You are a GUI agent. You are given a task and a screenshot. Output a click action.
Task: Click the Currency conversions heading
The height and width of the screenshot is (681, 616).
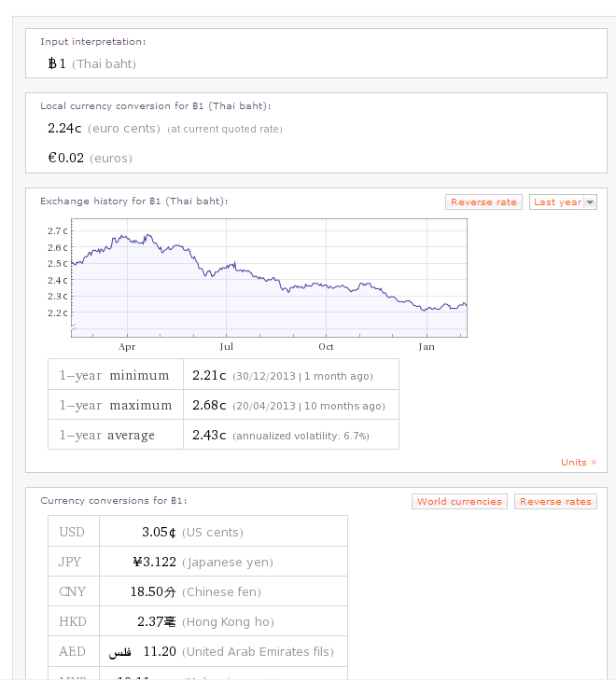(x=113, y=501)
